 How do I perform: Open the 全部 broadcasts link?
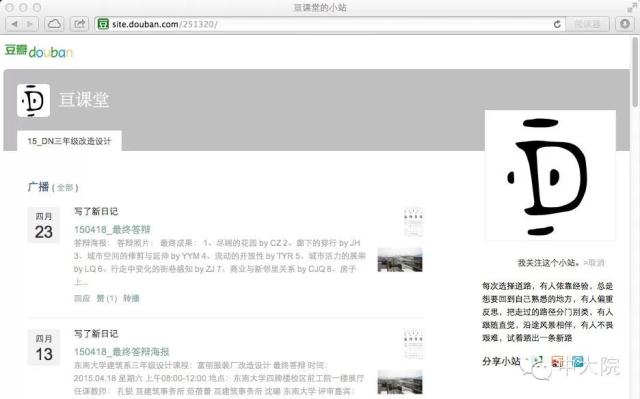click(65, 188)
